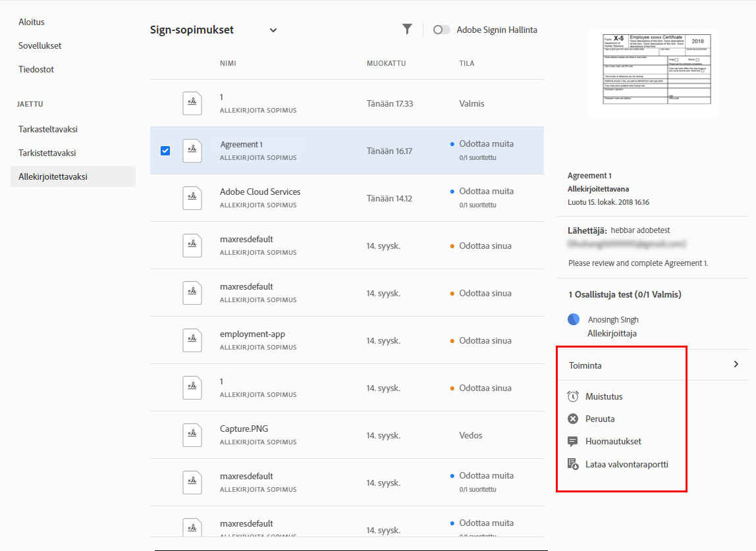Viewport: 756px width, 551px height.
Task: Open the employment-app agreement name
Action: pos(253,334)
